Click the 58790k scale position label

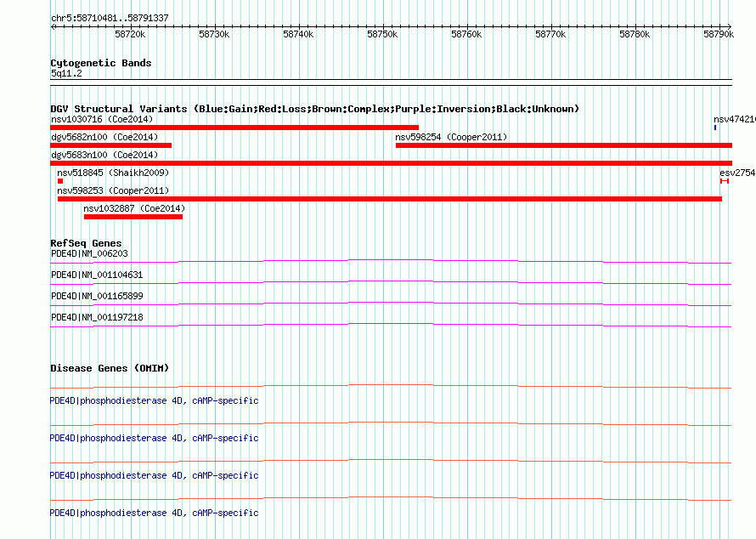click(x=719, y=34)
